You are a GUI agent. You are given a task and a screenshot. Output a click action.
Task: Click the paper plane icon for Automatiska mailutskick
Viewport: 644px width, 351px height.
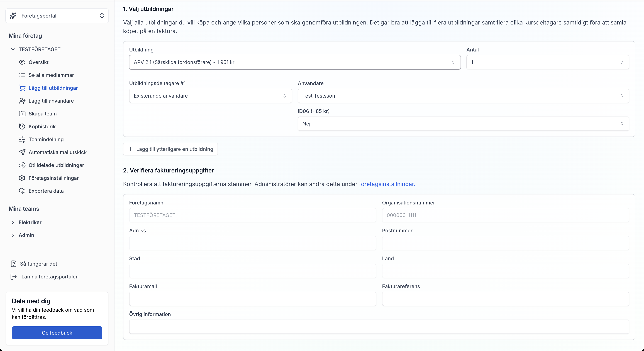click(x=22, y=152)
